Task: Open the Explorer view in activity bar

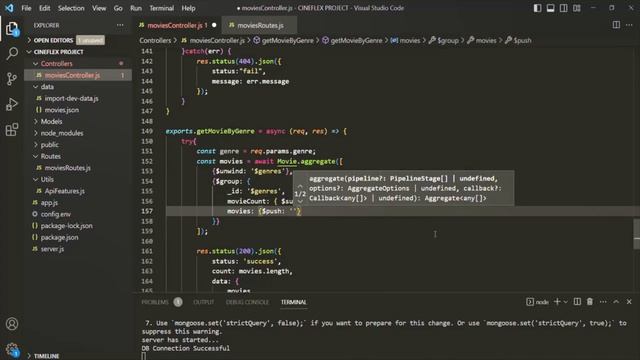Action: (12, 29)
